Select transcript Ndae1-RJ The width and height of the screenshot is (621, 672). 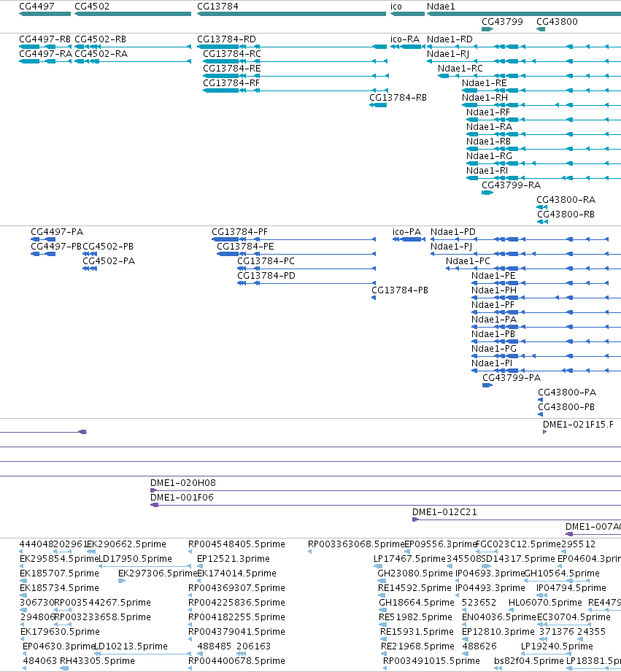click(x=448, y=54)
